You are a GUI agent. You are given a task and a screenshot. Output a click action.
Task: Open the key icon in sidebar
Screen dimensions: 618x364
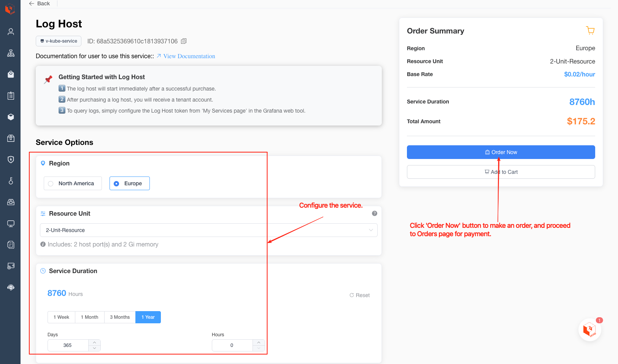click(11, 181)
